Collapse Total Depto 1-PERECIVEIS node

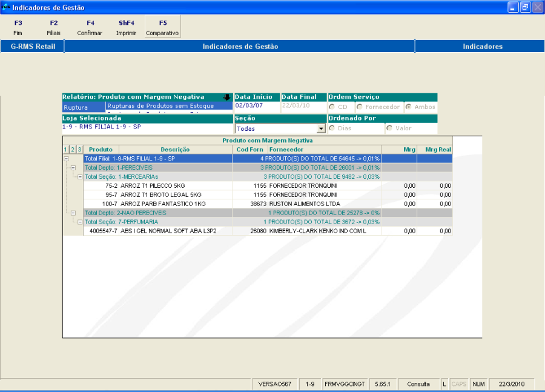click(x=73, y=168)
